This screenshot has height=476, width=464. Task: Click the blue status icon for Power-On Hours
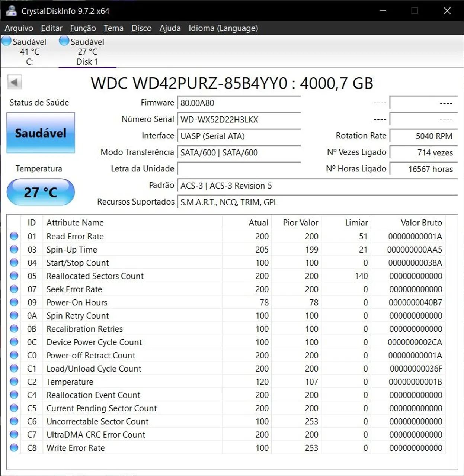14,302
